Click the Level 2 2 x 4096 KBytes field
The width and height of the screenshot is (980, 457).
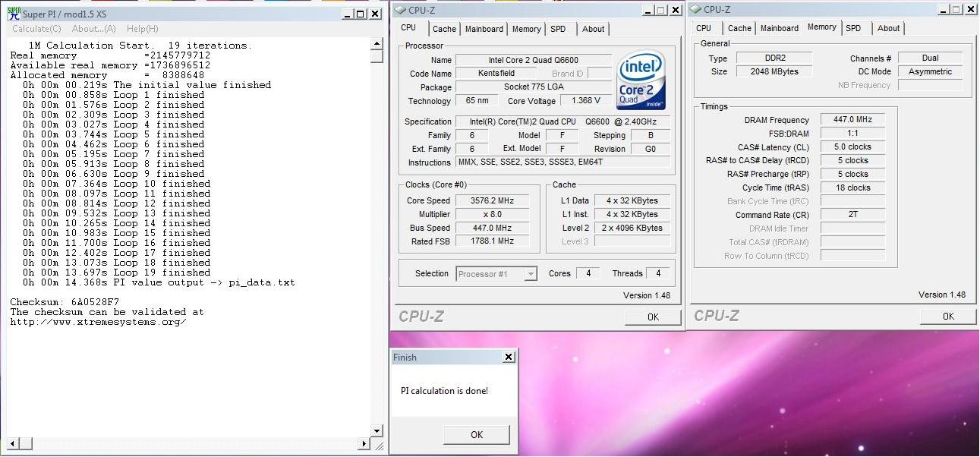[x=632, y=228]
